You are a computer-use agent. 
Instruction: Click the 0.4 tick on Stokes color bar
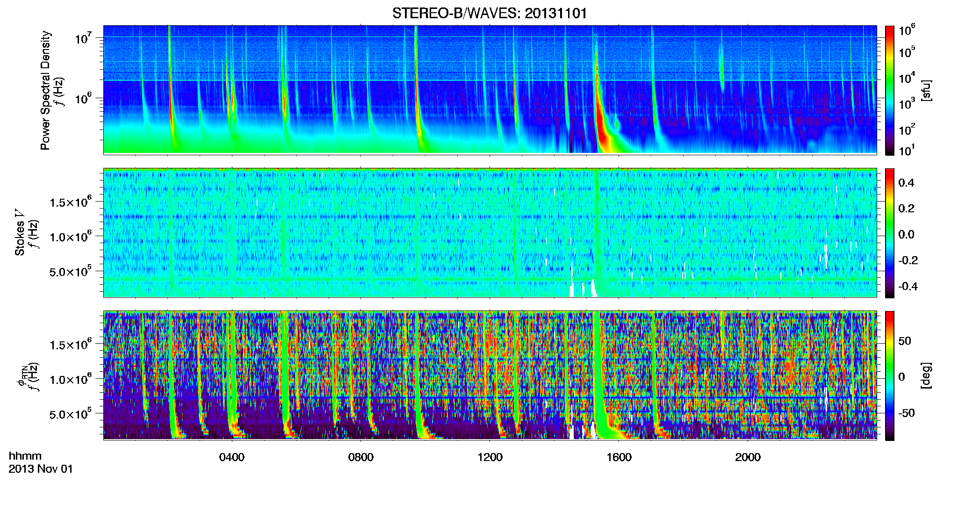pos(906,183)
